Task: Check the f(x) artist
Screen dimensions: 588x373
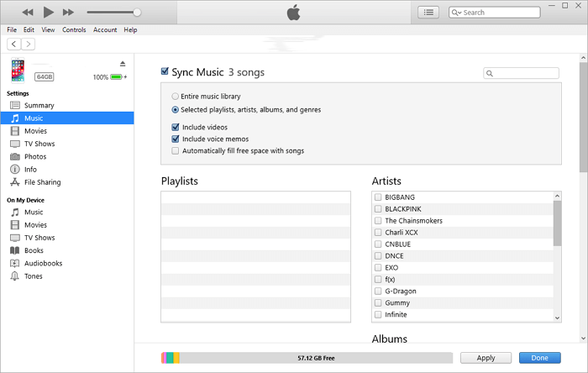Action: [378, 279]
